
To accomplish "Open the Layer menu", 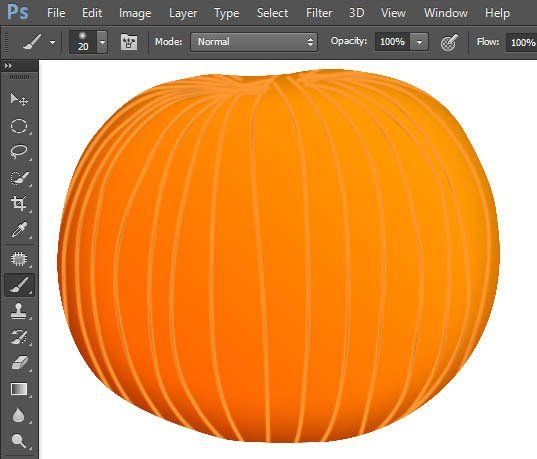I will pos(183,13).
